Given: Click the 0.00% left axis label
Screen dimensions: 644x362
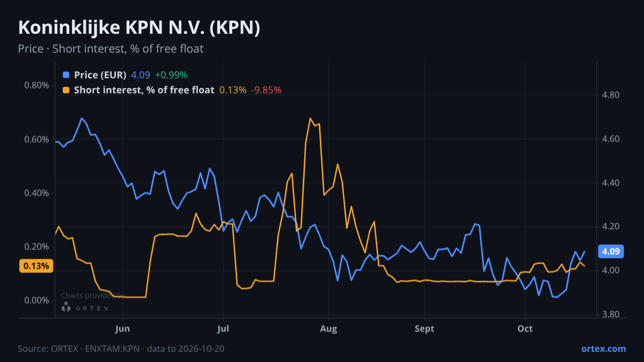Looking at the screenshot, I should (x=37, y=300).
